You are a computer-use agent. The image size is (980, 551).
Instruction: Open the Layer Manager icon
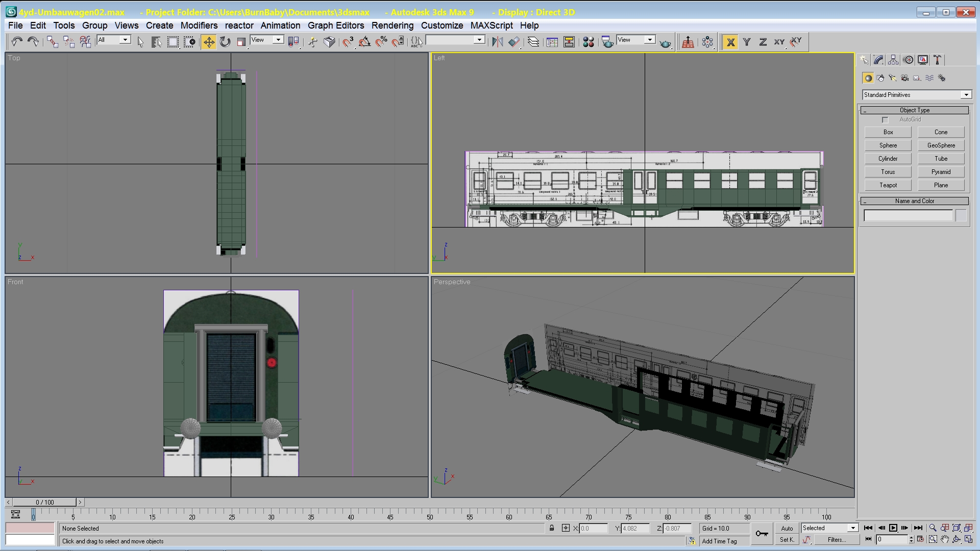[533, 42]
